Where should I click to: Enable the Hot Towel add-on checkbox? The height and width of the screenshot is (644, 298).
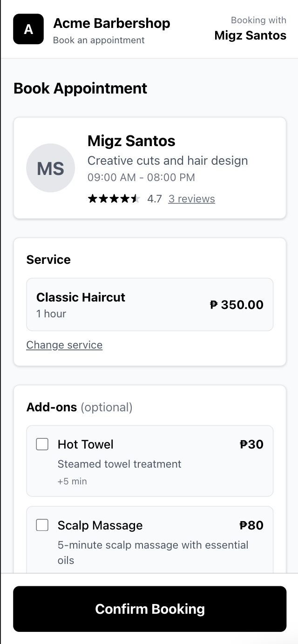click(x=42, y=444)
